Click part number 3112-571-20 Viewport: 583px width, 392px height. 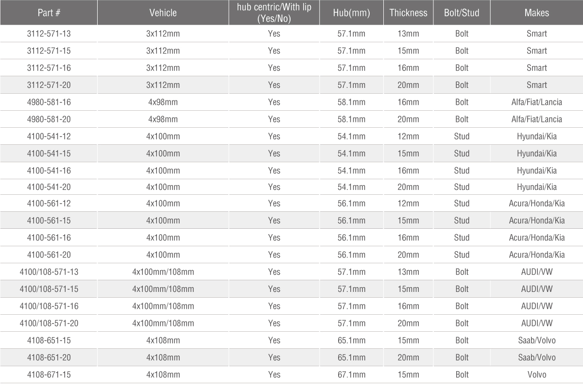point(49,85)
